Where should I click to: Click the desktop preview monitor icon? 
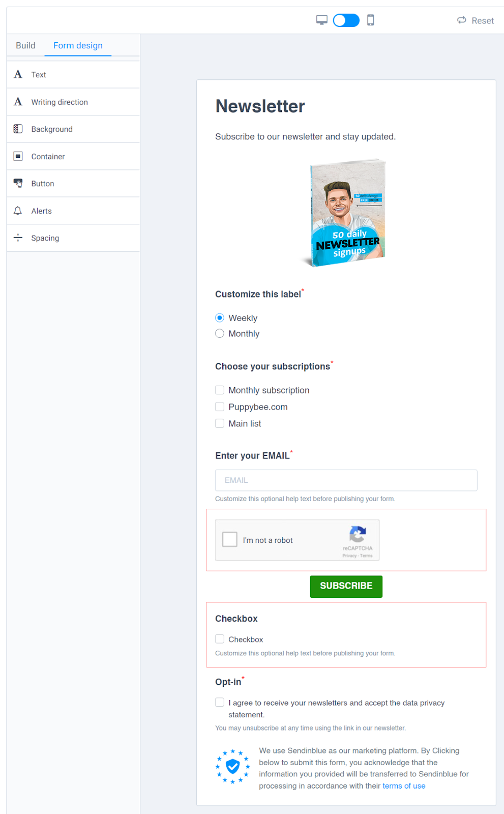point(321,20)
